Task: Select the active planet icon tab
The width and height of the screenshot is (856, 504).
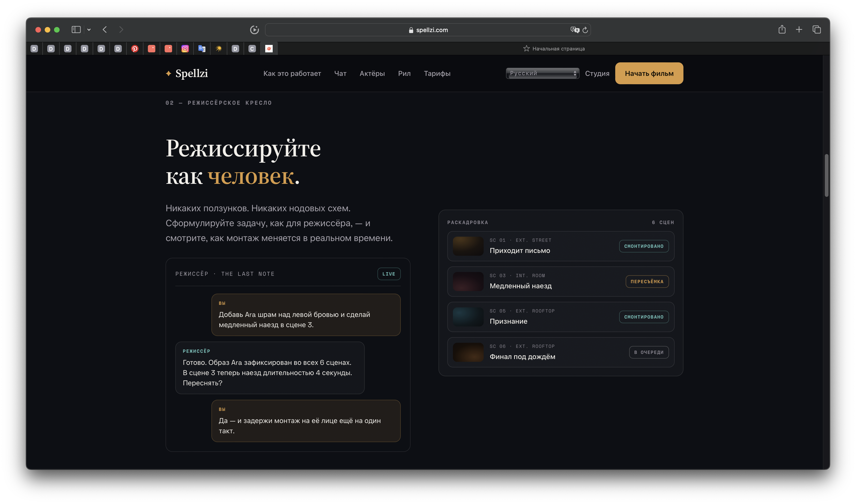Action: (x=269, y=49)
